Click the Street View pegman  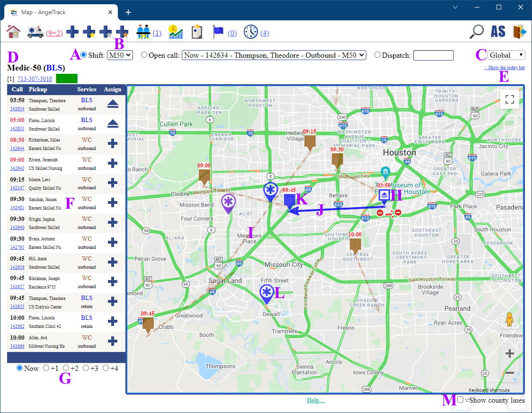point(509,319)
